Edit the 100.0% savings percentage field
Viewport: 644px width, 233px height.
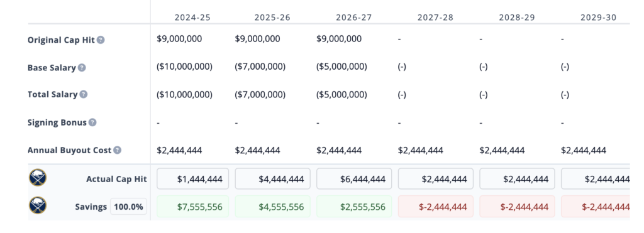[128, 207]
